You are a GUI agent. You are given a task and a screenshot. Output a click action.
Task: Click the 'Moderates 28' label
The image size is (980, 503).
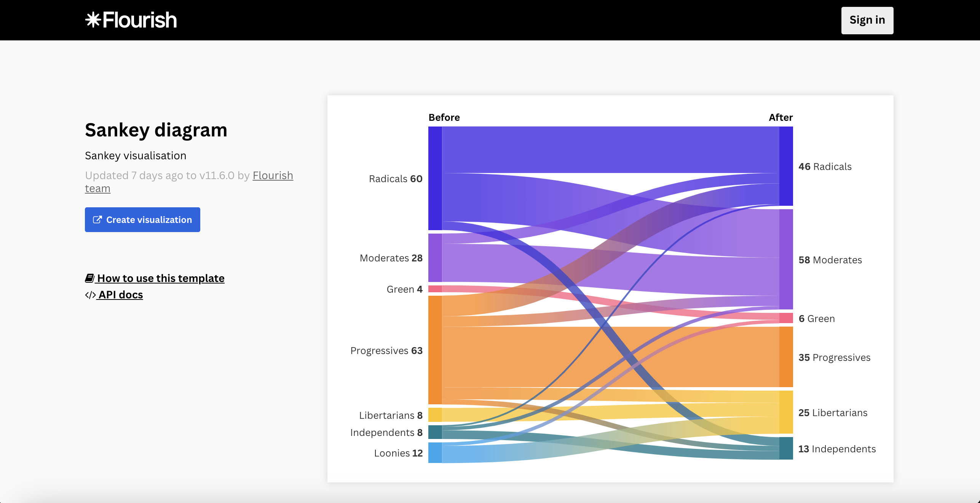391,258
